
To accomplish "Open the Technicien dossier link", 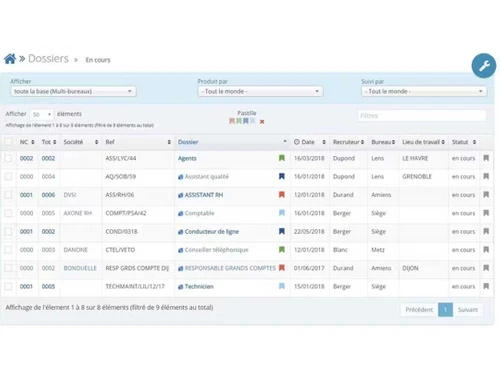I will pos(199,286).
